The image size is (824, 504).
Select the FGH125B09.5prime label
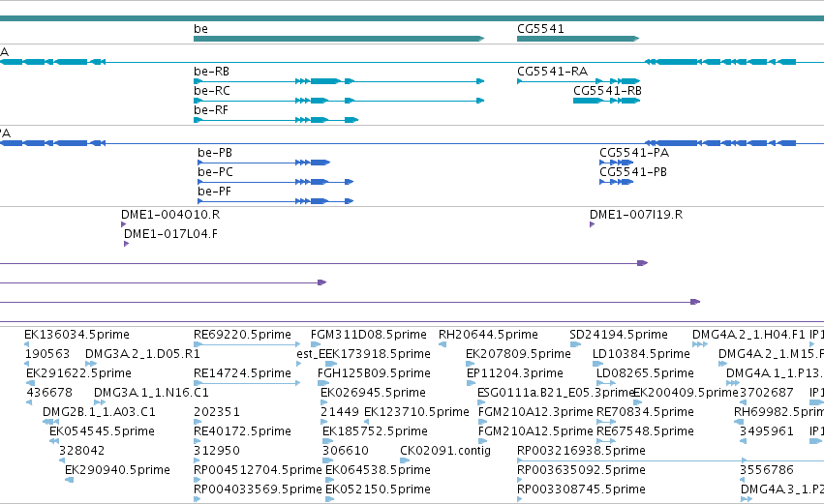tap(374, 373)
